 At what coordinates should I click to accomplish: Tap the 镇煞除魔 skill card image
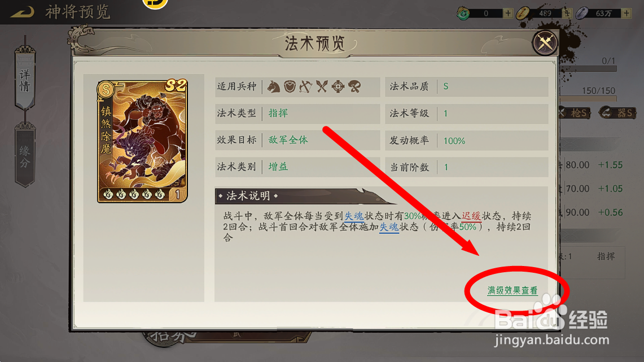click(x=142, y=141)
